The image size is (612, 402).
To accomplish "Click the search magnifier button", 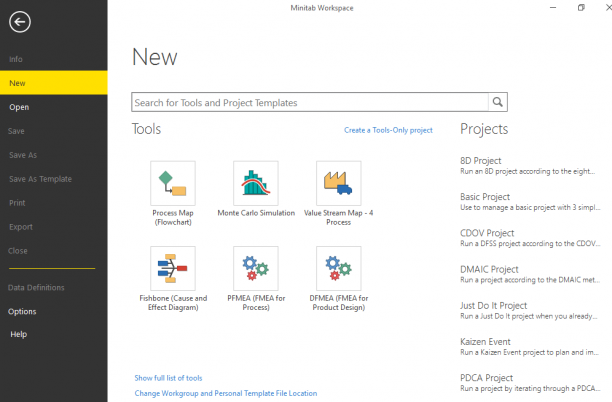I will (x=498, y=102).
